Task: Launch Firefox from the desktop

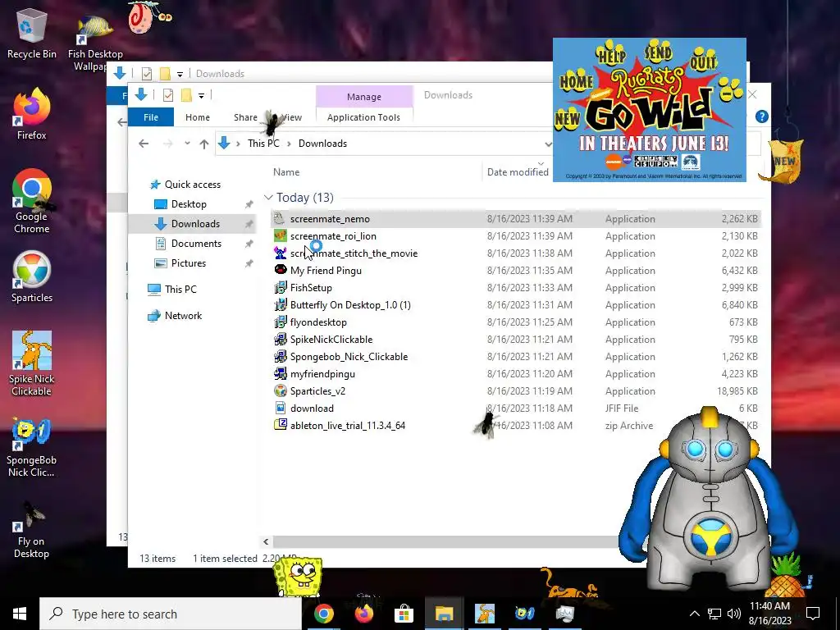Action: [31, 115]
